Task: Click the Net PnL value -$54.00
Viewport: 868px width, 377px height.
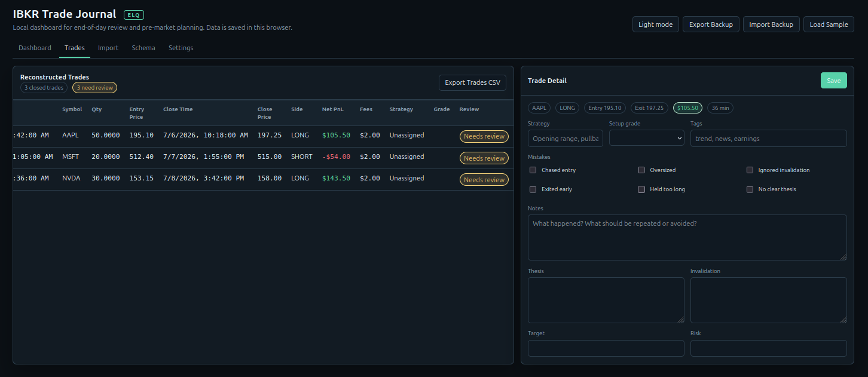Action: pyautogui.click(x=336, y=157)
